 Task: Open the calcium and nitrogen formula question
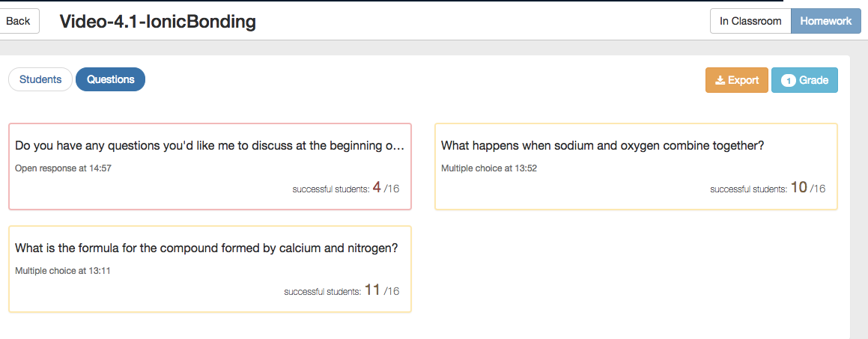[206, 248]
